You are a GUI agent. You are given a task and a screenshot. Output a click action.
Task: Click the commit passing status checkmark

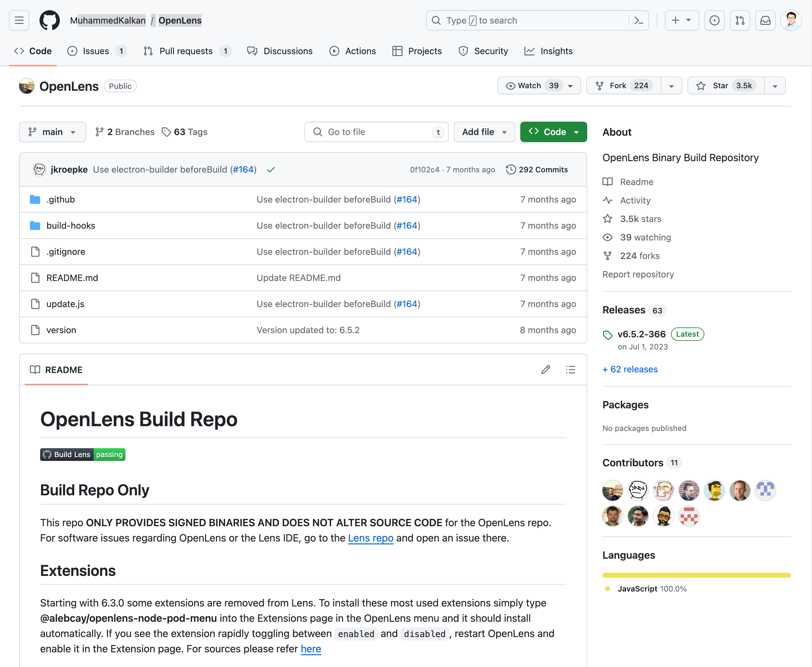click(x=271, y=169)
